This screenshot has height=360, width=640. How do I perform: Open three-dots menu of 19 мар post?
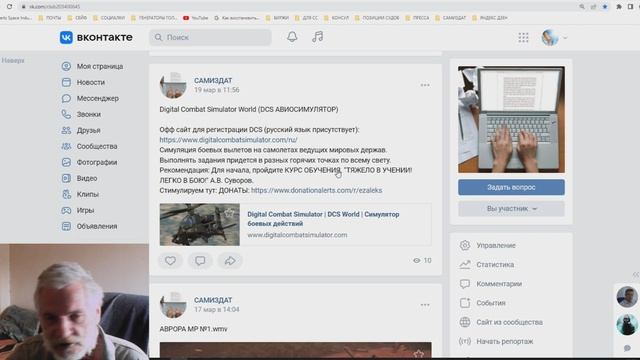425,85
